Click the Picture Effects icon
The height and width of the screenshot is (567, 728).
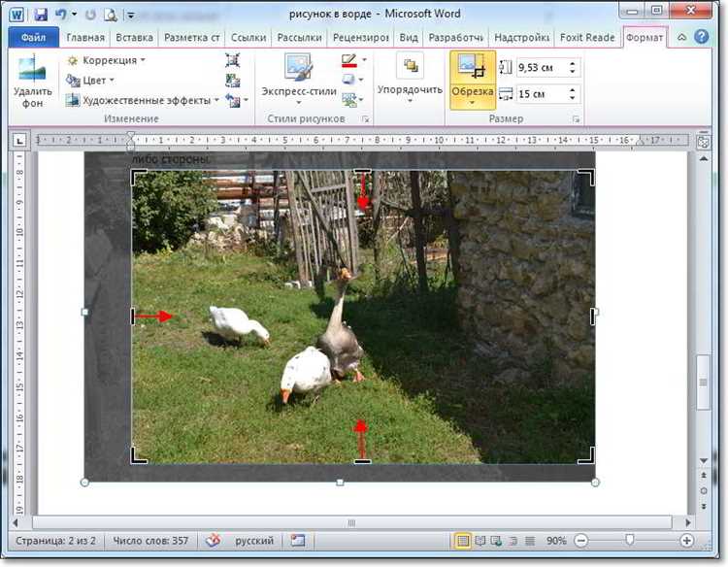348,80
